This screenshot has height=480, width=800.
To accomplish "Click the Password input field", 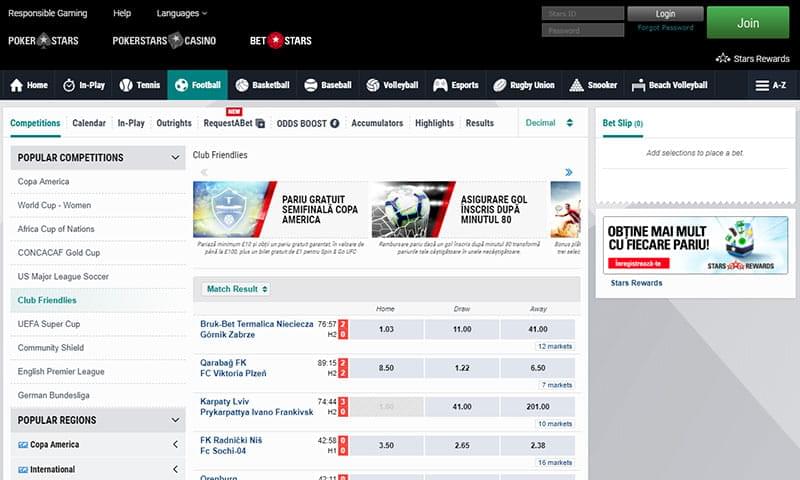I will pos(583,30).
